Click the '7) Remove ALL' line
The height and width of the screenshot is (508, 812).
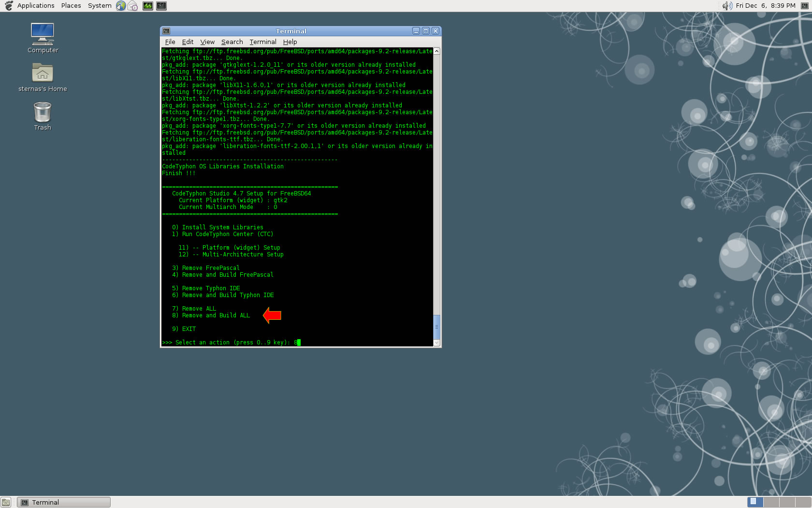click(x=194, y=309)
